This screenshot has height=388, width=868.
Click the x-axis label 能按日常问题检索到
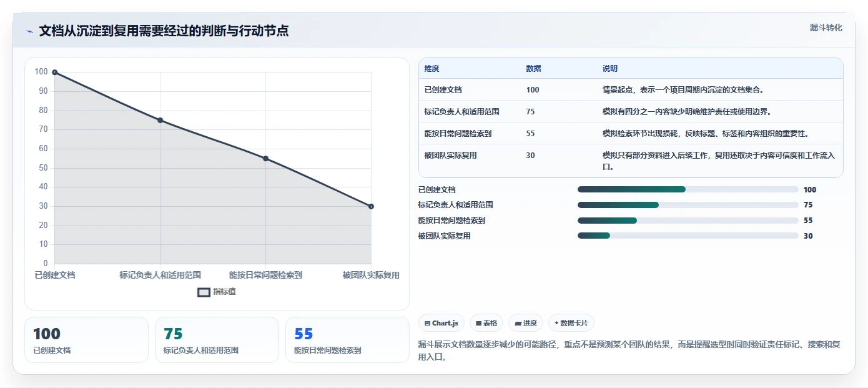point(265,275)
